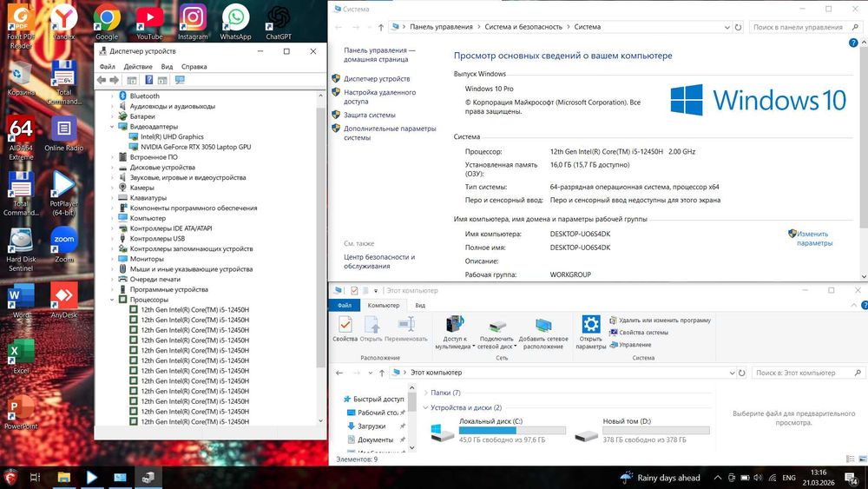Click Device Manager vertical scrollbar thumb
The height and width of the screenshot is (489, 868).
pyautogui.click(x=320, y=237)
